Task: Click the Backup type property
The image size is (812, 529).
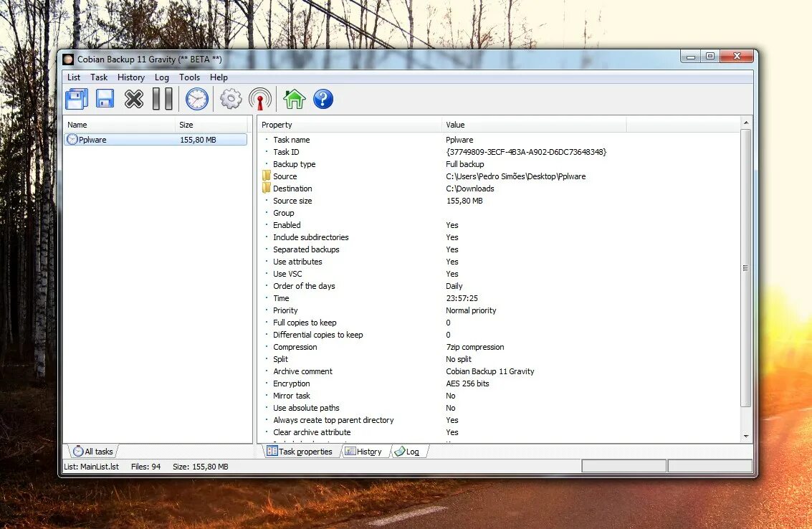Action: click(x=294, y=163)
